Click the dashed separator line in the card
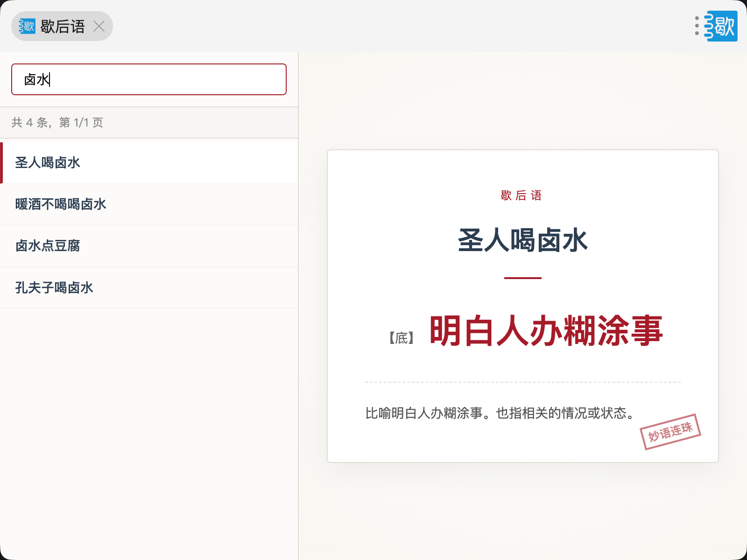Image resolution: width=747 pixels, height=560 pixels. point(522,382)
